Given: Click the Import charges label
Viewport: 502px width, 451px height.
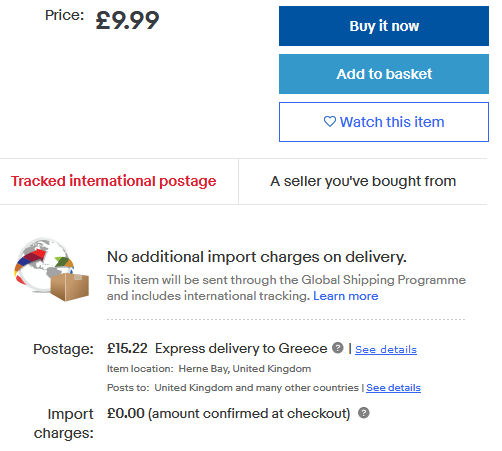Looking at the screenshot, I should (x=64, y=424).
